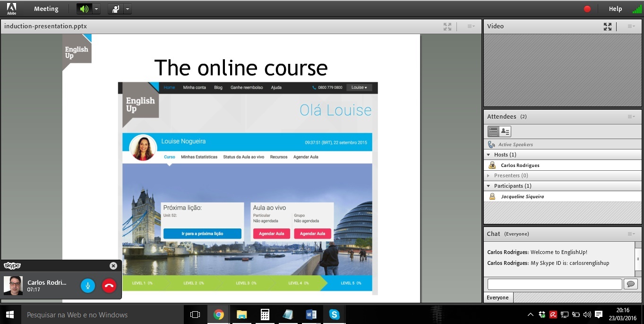Open the raise hand status dropdown arrow
The height and width of the screenshot is (324, 644).
[127, 9]
